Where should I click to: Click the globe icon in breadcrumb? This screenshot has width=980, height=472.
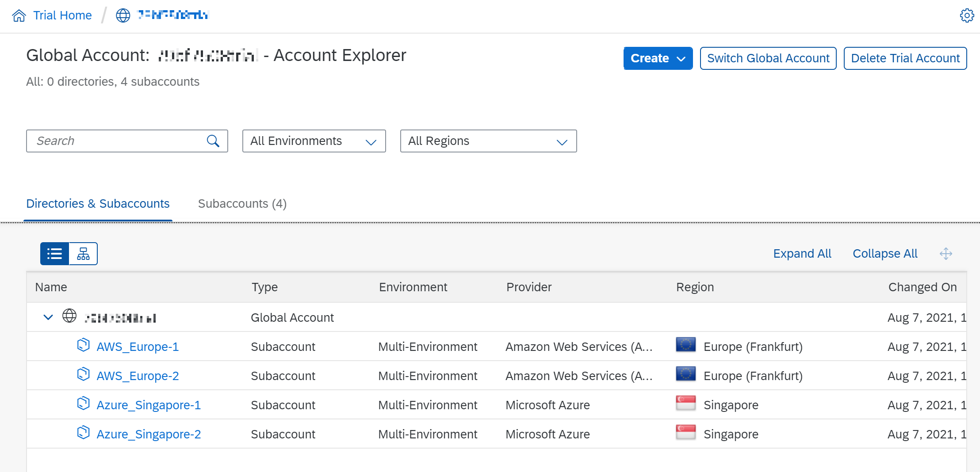[x=123, y=15]
